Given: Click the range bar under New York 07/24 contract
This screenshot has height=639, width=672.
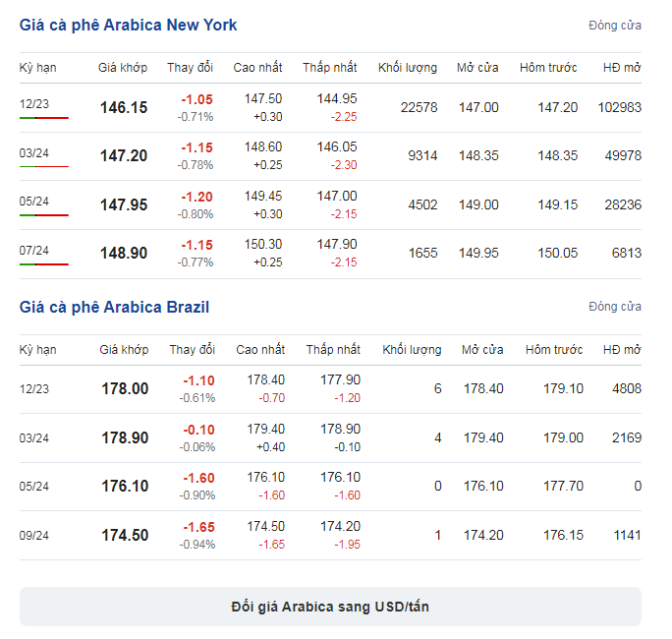Looking at the screenshot, I should pos(44,264).
